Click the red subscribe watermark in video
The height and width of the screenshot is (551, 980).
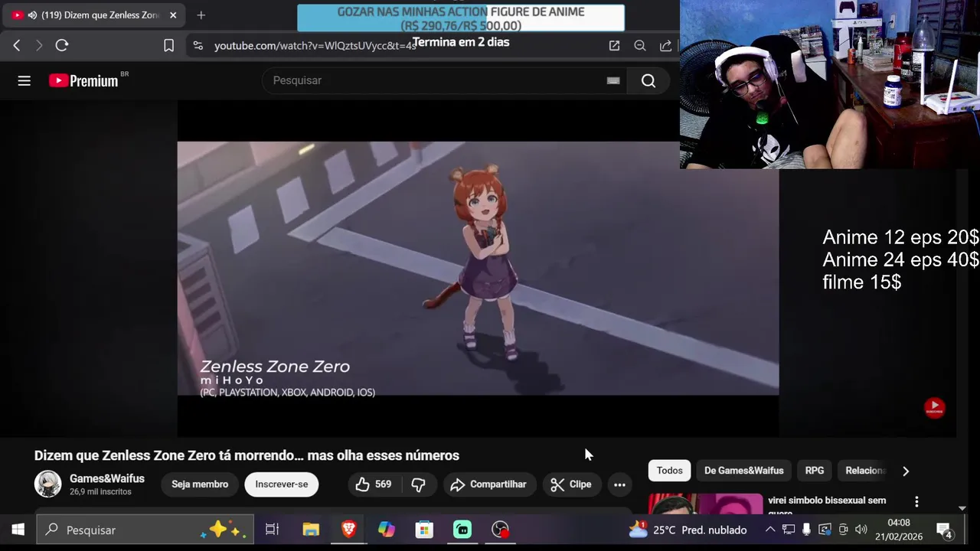[x=934, y=407]
